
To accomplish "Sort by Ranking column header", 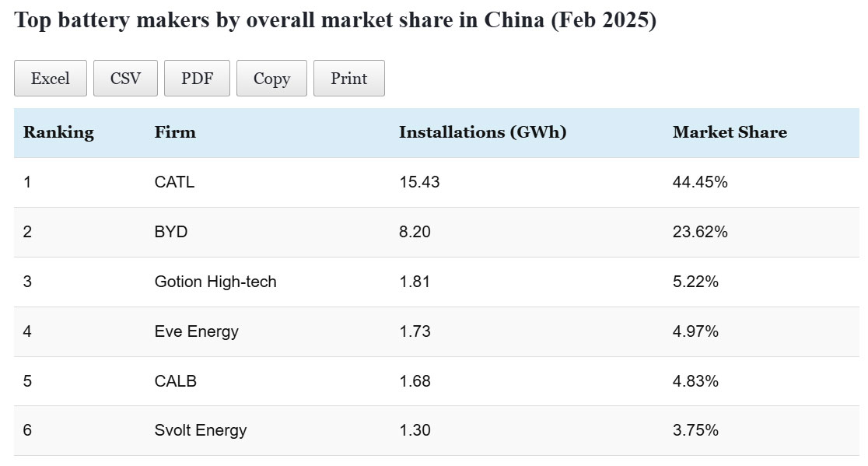I will pos(58,132).
